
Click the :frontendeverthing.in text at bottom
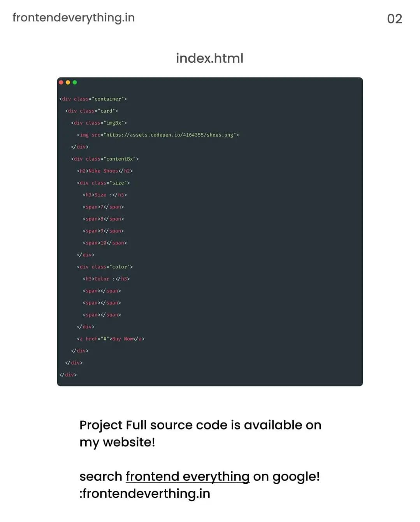coord(145,494)
